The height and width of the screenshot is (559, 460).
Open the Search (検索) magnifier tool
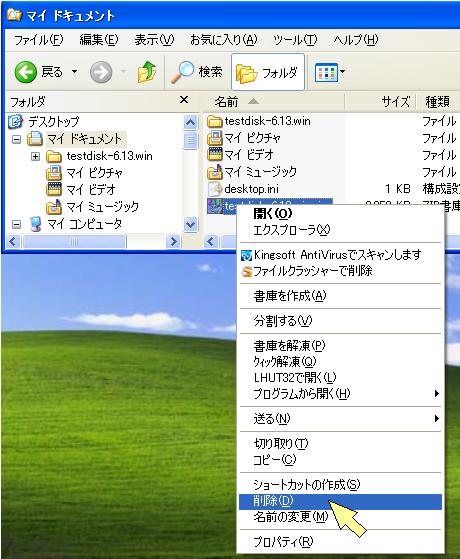196,72
